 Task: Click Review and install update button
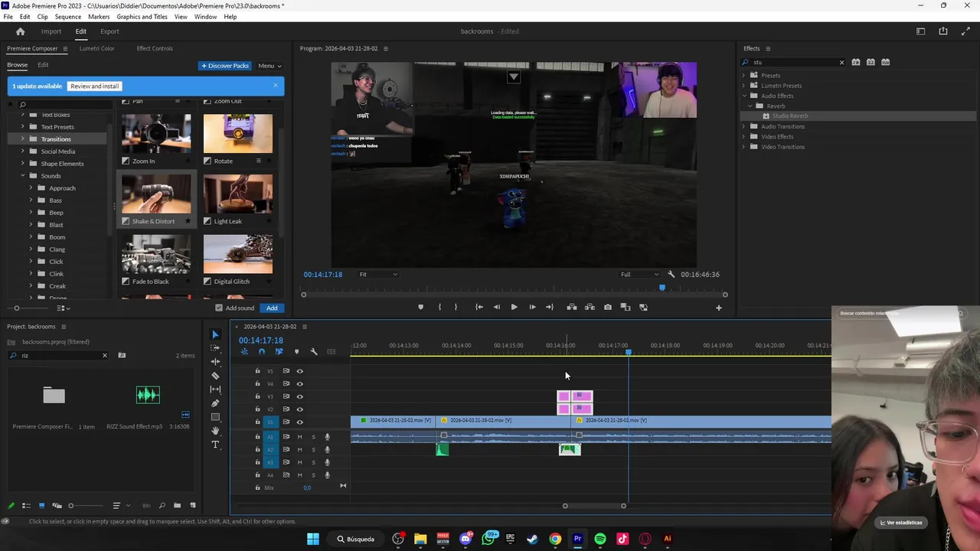tap(95, 86)
